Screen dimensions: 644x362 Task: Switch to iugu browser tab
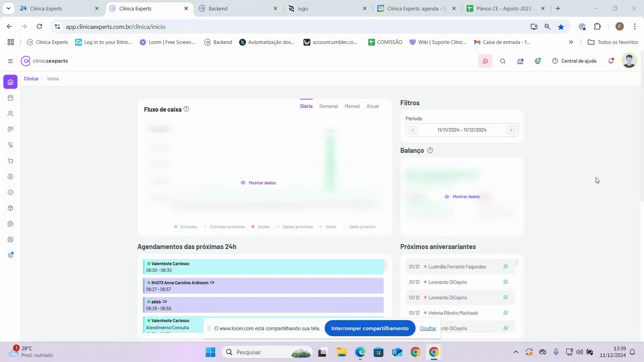click(x=327, y=9)
